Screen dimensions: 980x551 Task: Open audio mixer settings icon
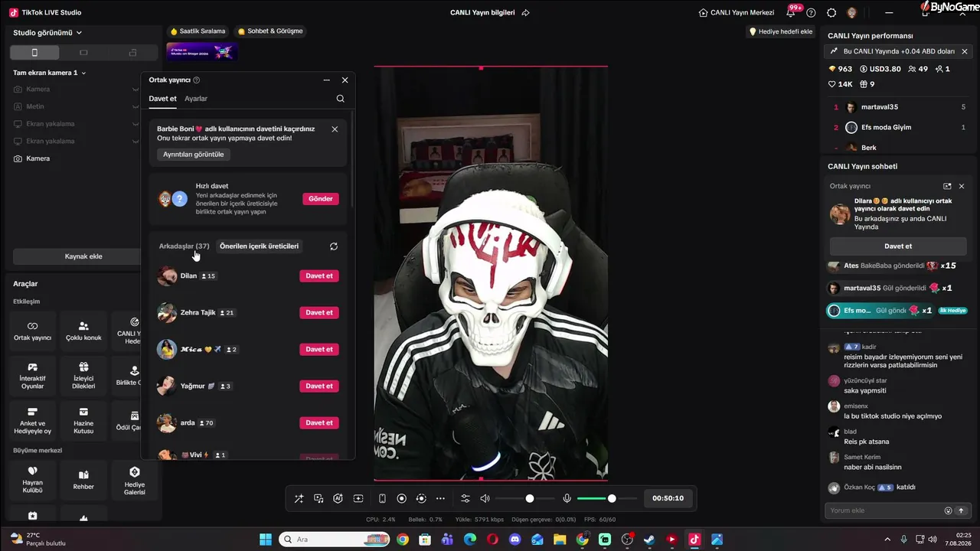465,498
